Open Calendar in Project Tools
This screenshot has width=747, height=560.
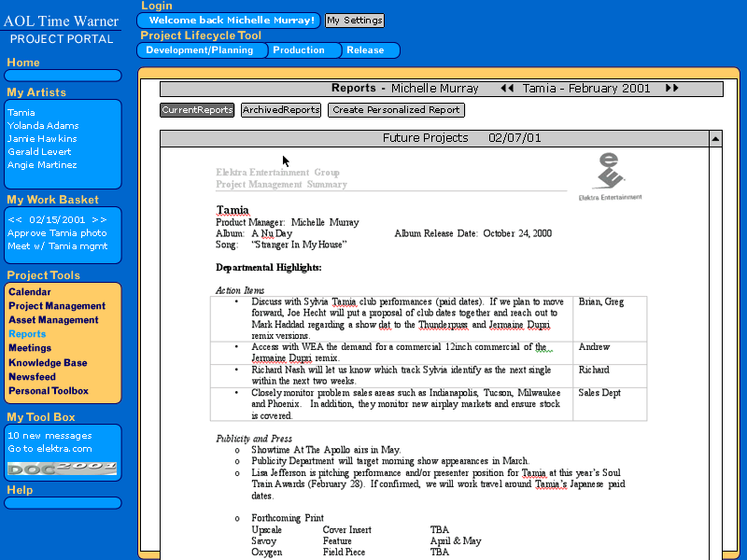(30, 292)
